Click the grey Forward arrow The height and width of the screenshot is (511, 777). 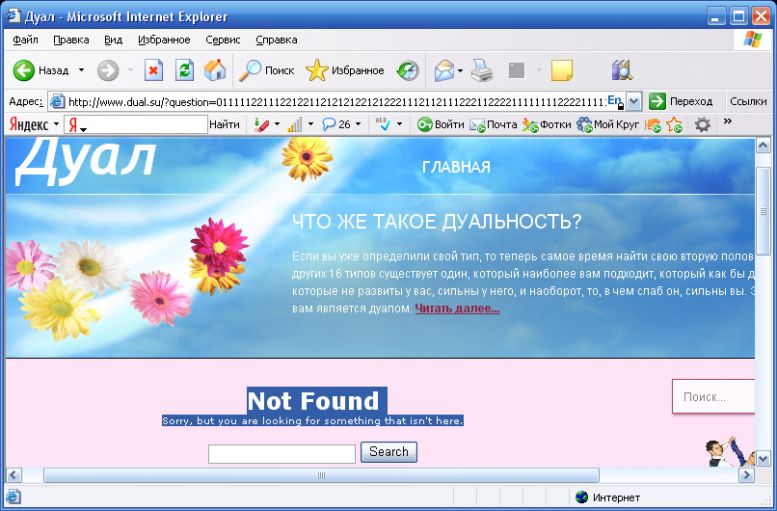[x=108, y=71]
